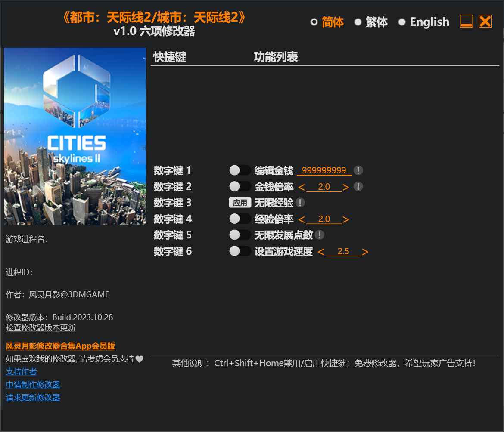Increase 设置游戏速度 with the right arrow

pos(365,251)
